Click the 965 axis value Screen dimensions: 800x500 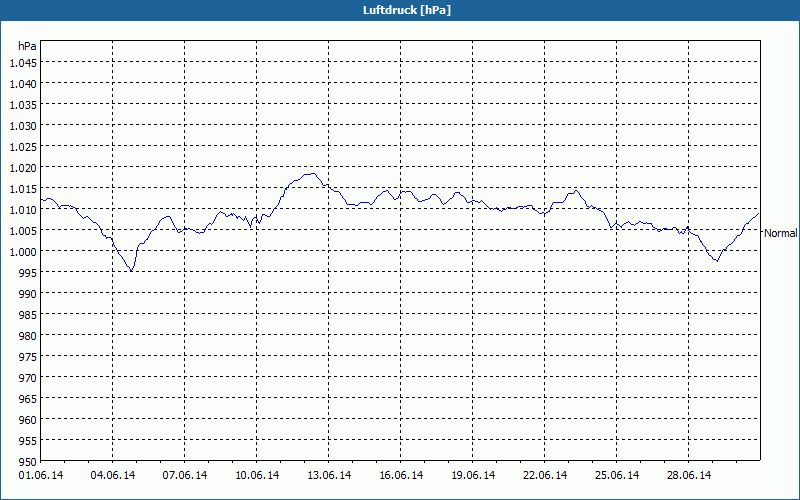[29, 399]
